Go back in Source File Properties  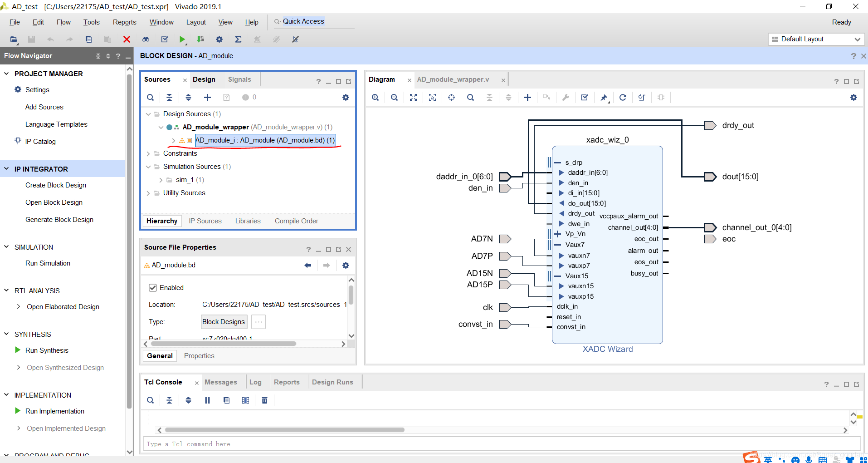pos(307,265)
